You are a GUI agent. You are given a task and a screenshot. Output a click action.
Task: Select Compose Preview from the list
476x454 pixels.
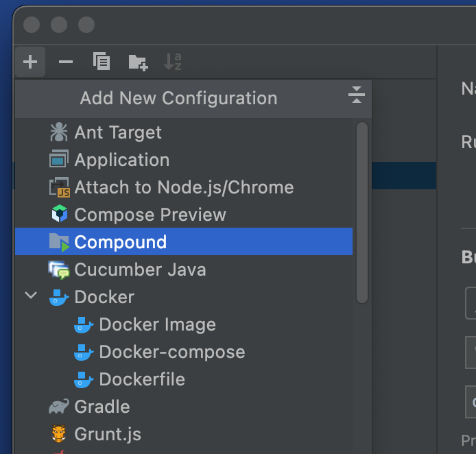(x=150, y=215)
